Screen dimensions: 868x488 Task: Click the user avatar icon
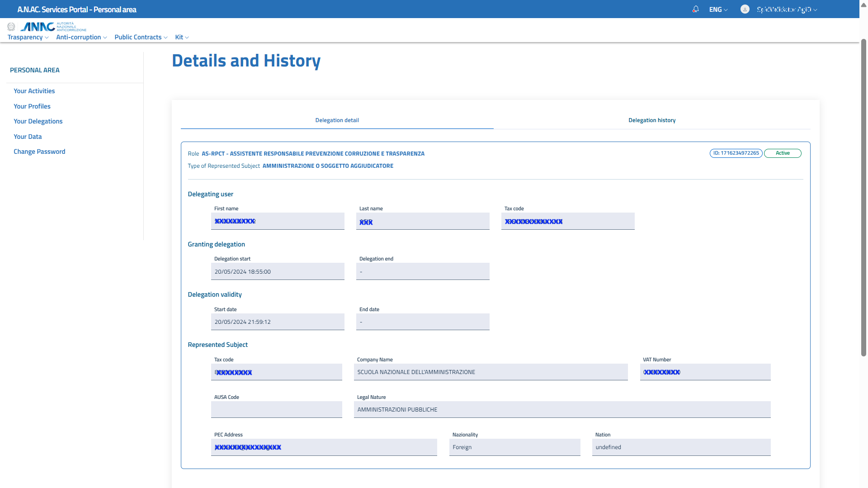tap(745, 9)
